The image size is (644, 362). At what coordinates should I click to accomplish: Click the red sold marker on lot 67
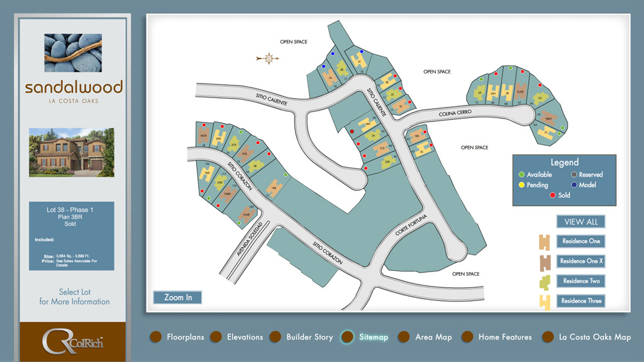(x=523, y=72)
